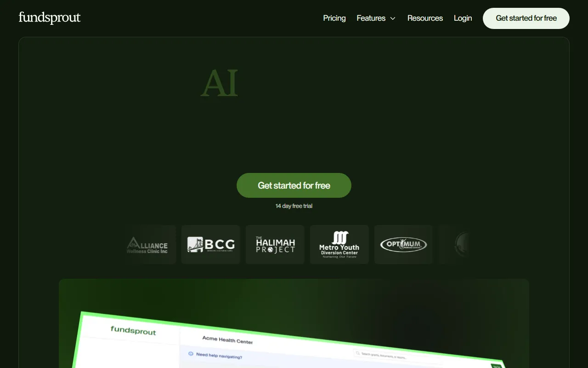
Task: Click the Alliance Wellness Clinic logo
Action: (147, 245)
